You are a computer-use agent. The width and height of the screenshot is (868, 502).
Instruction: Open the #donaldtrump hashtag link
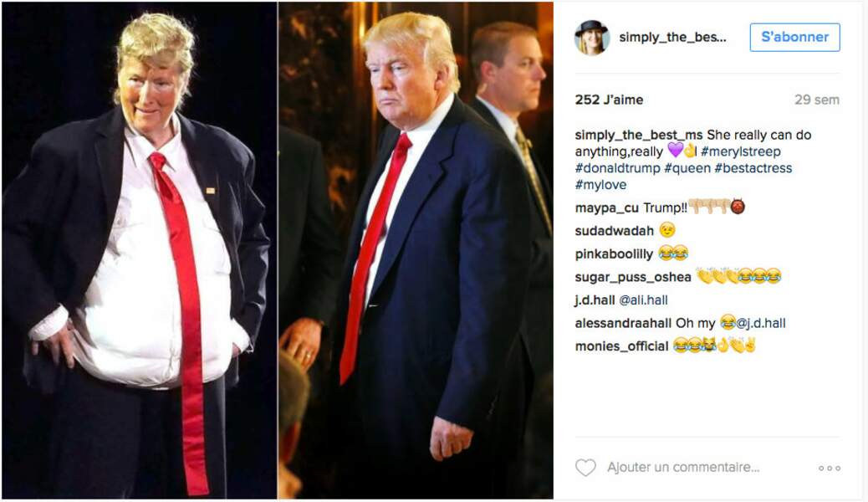(617, 168)
